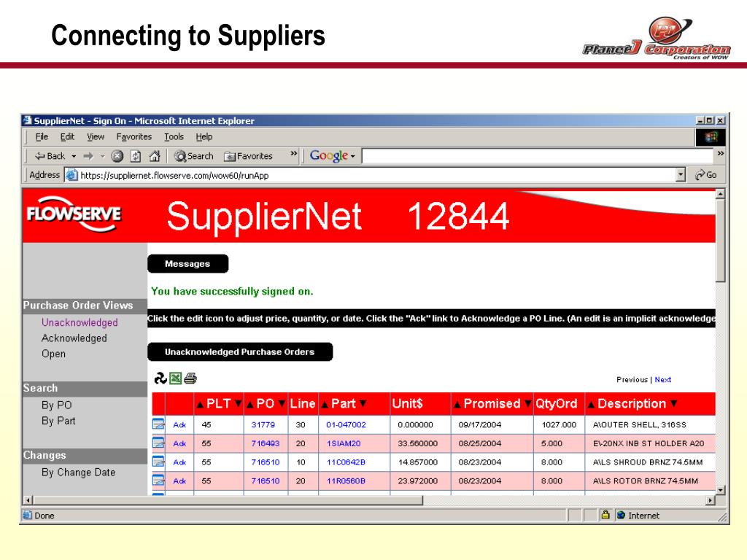Screen dimensions: 747x560
Task: Click the browser Forward arrow button
Action: pos(88,156)
